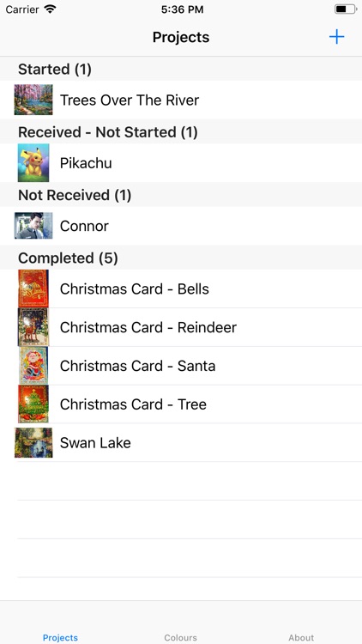
Task: Select the Connor project entry
Action: tap(181, 226)
